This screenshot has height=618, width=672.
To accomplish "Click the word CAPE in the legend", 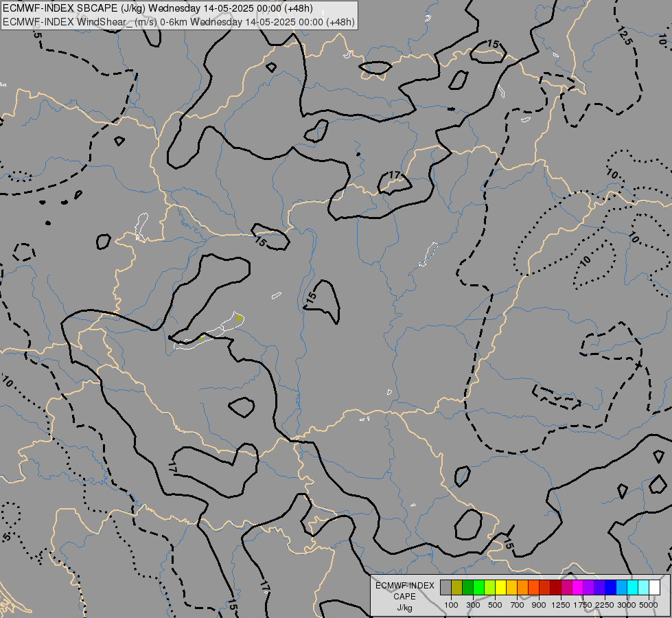I will (404, 597).
